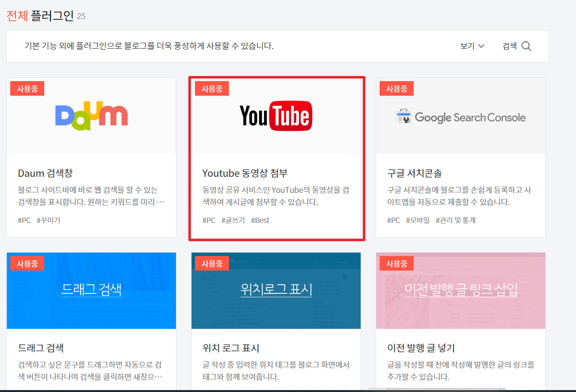Screen dimensions: 576x392
Task: Click the 사용중 badge on Google Search Console card
Action: coord(396,88)
